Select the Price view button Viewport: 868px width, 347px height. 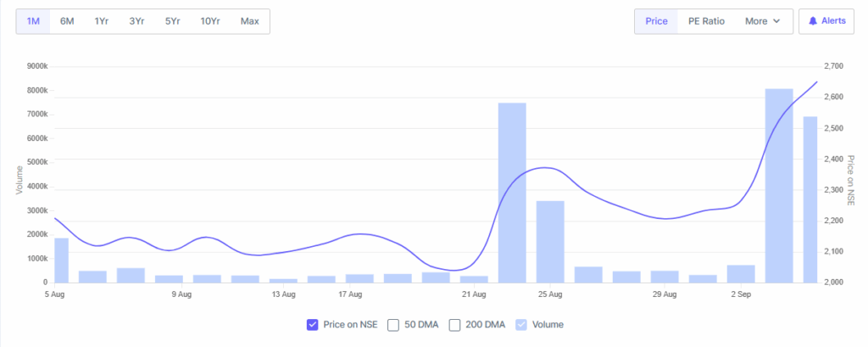[657, 21]
